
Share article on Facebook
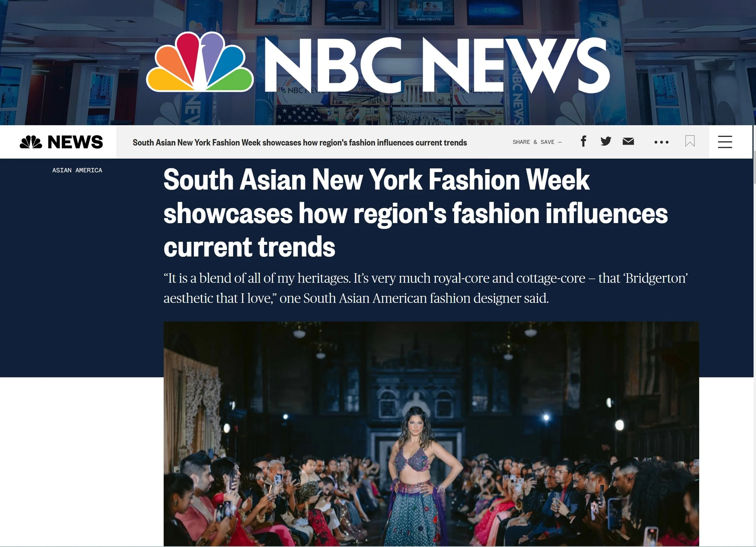click(x=583, y=142)
